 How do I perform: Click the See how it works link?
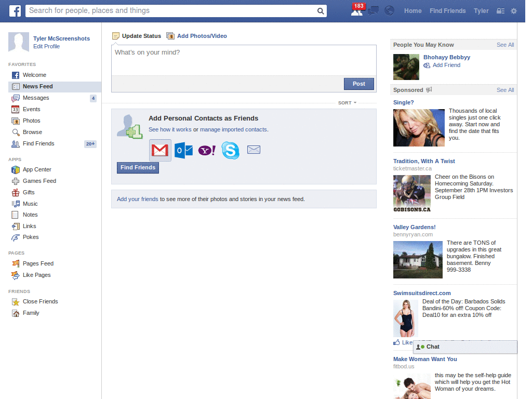[x=170, y=129]
